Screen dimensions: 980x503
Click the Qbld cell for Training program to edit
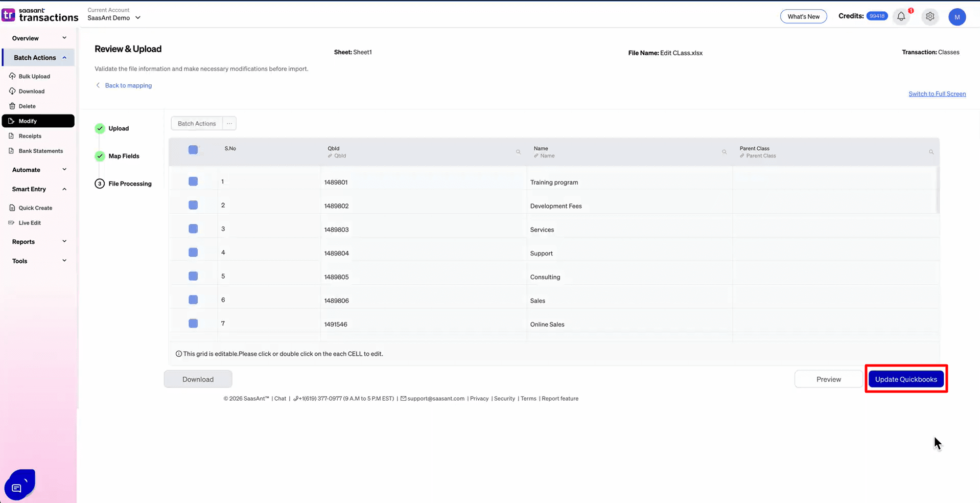358,182
